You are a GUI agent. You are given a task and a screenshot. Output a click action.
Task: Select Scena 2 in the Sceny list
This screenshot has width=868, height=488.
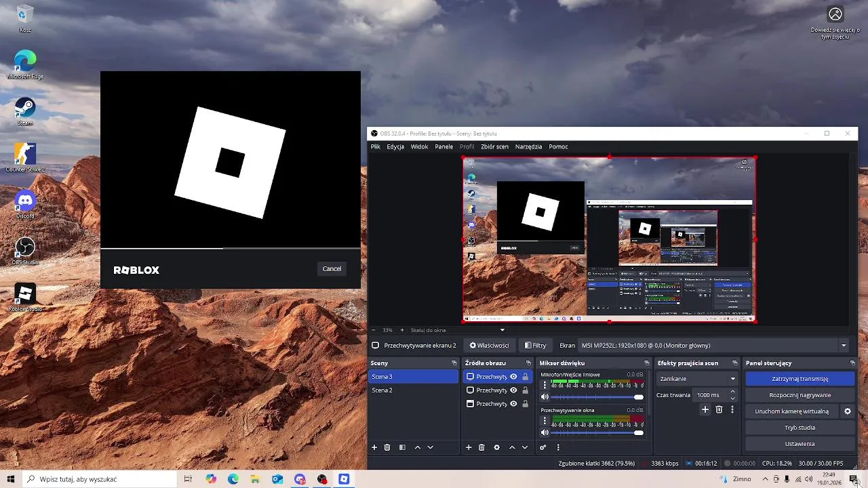tap(413, 390)
